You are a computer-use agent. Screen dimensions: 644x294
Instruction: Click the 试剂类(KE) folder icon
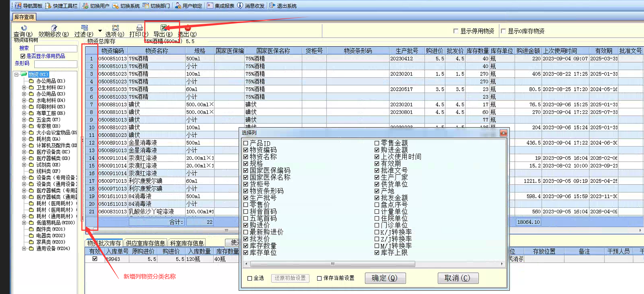31,165
